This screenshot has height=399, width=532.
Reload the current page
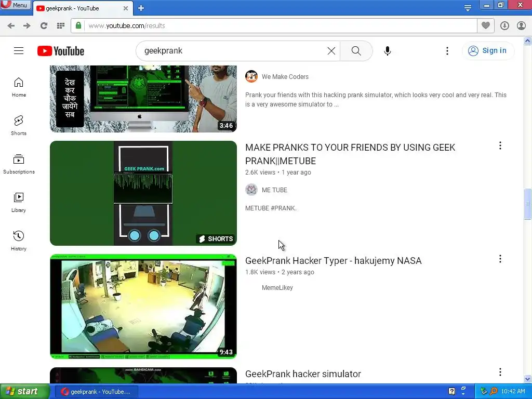coord(44,26)
